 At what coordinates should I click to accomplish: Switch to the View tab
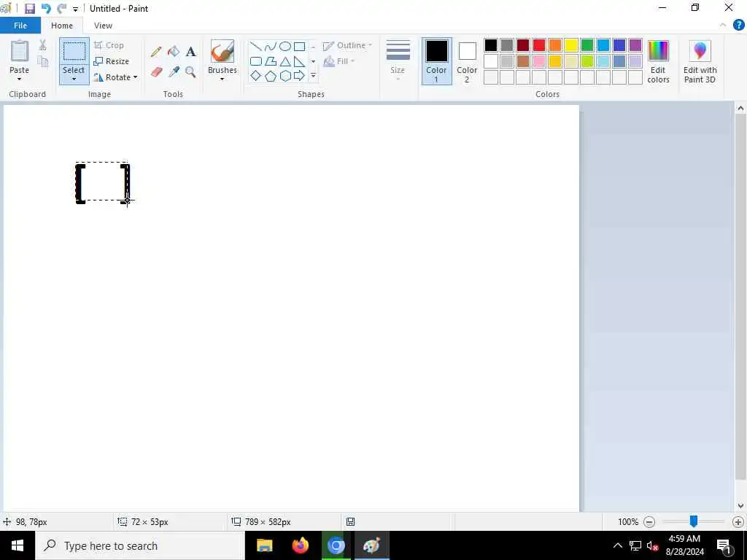coord(103,26)
